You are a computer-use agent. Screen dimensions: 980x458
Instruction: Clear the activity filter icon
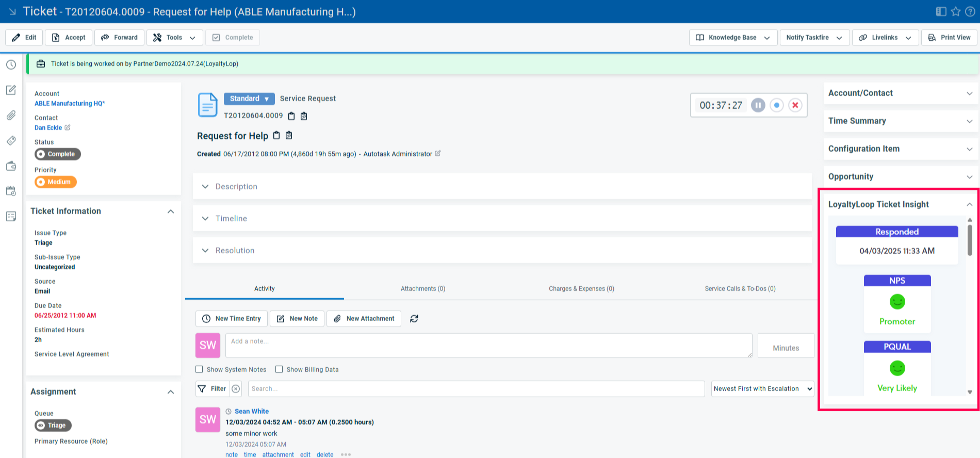[x=236, y=389]
